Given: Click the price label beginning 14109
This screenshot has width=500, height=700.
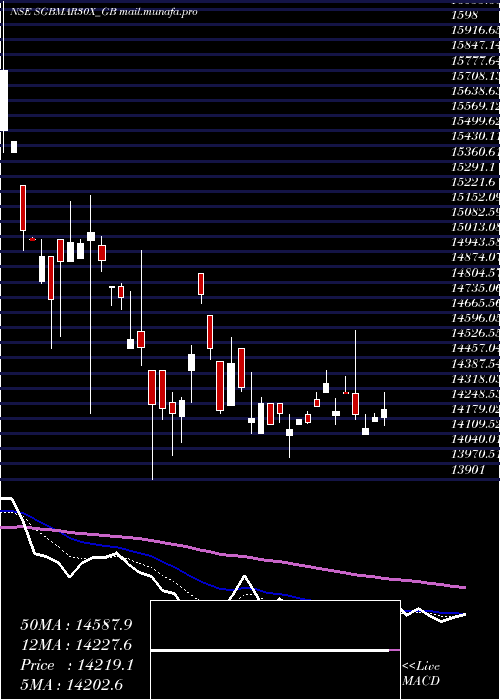Looking at the screenshot, I should (475, 425).
